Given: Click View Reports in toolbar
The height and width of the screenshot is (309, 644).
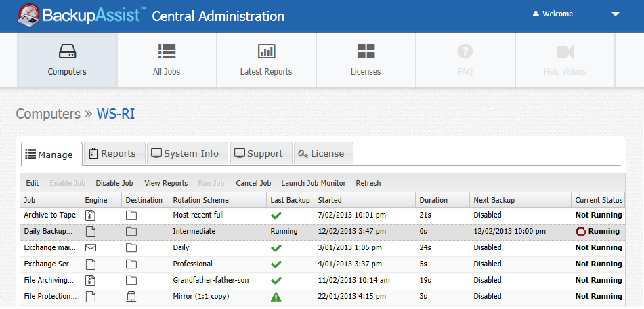Looking at the screenshot, I should coord(166,183).
